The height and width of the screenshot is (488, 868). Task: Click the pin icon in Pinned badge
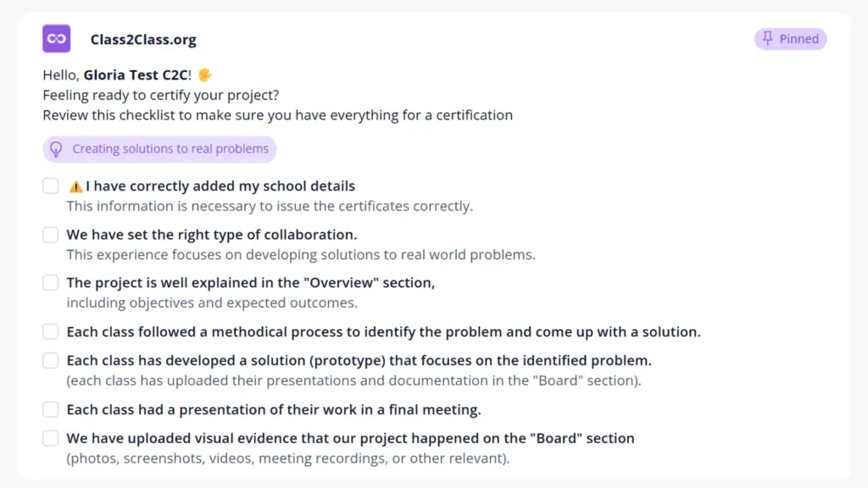coord(767,38)
